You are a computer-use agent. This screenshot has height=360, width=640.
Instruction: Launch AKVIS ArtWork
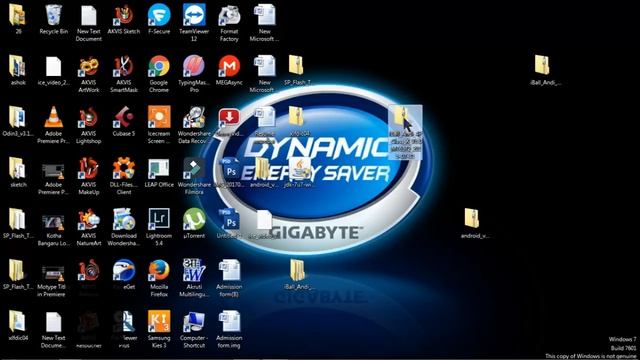click(x=89, y=66)
